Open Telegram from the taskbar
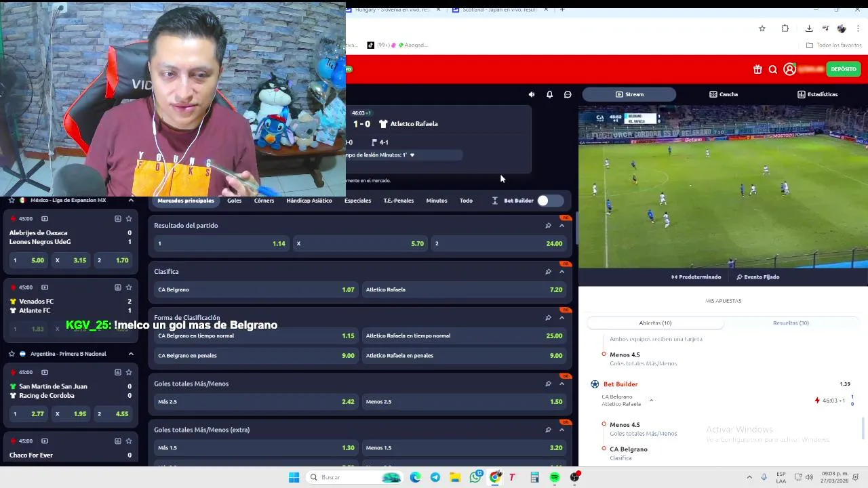This screenshot has height=488, width=868. tap(435, 477)
